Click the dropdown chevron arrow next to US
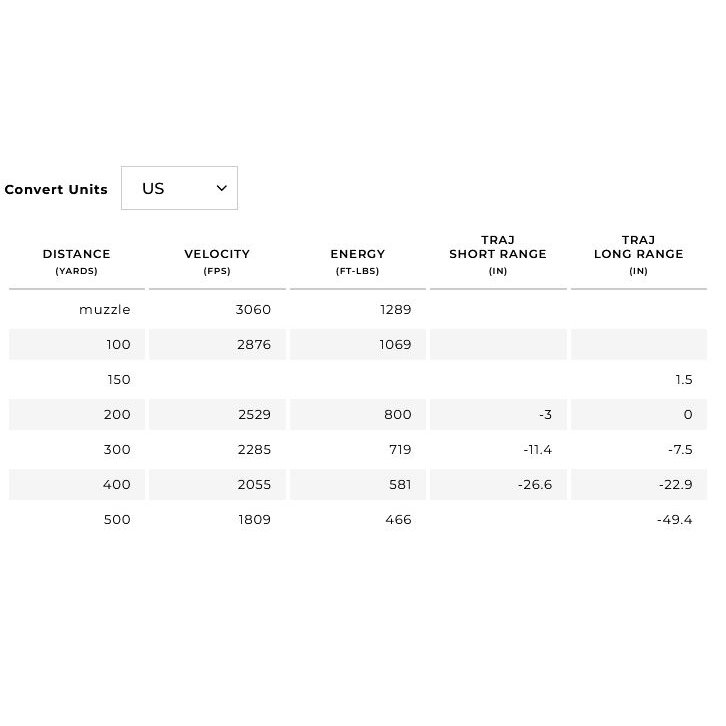Image resolution: width=726 pixels, height=726 pixels. point(222,188)
